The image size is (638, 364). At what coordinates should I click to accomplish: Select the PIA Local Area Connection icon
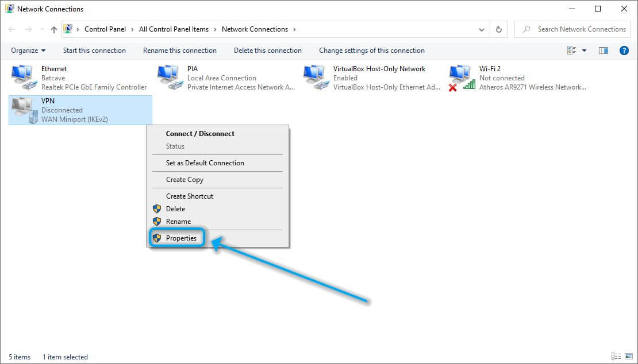point(170,76)
